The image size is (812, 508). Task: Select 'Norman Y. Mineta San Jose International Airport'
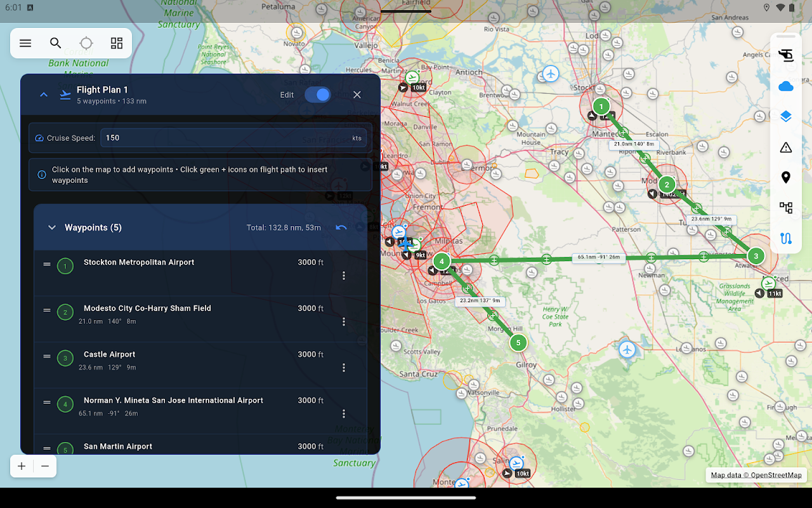[x=173, y=401]
